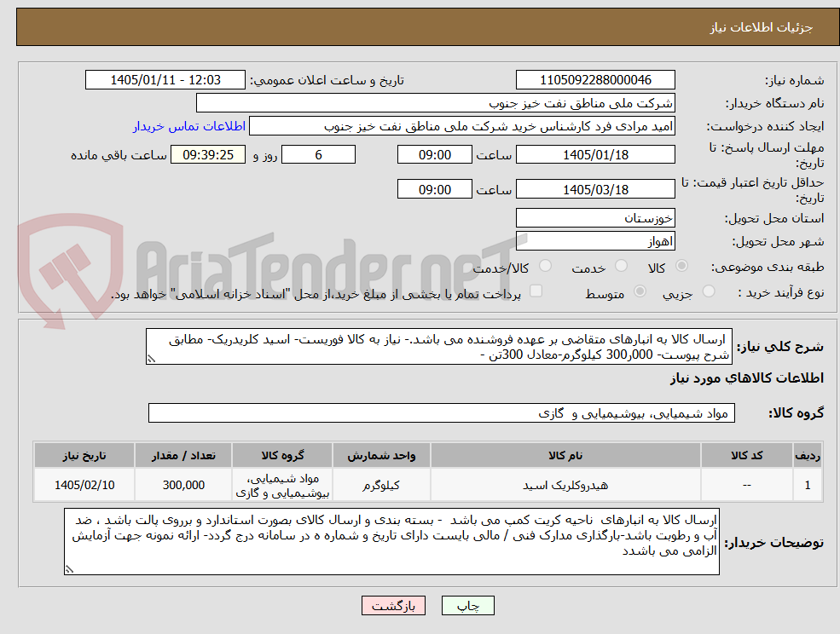Image resolution: width=840 pixels, height=634 pixels.
Task: Click the 300,000 quantity cell
Action: tap(183, 485)
